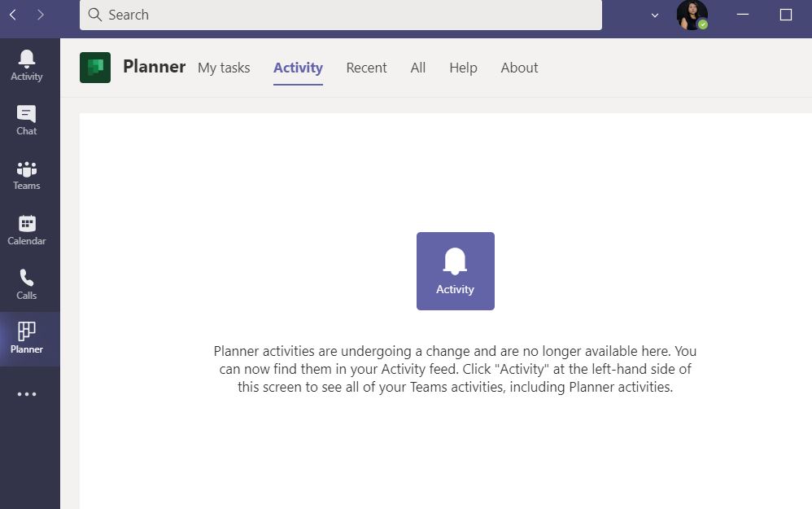Click the large Activity bell tile
This screenshot has width=812, height=509.
click(x=455, y=271)
